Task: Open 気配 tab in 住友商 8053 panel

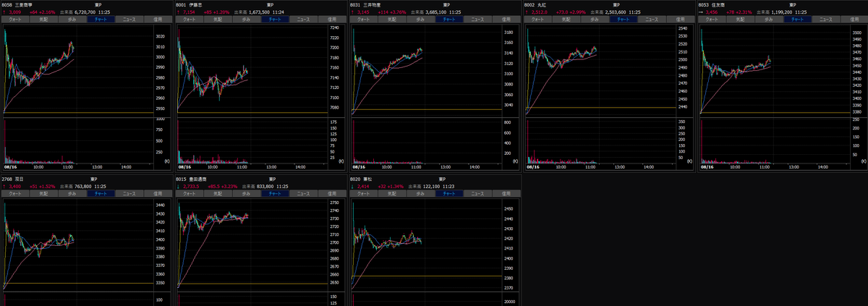Action: [x=741, y=20]
